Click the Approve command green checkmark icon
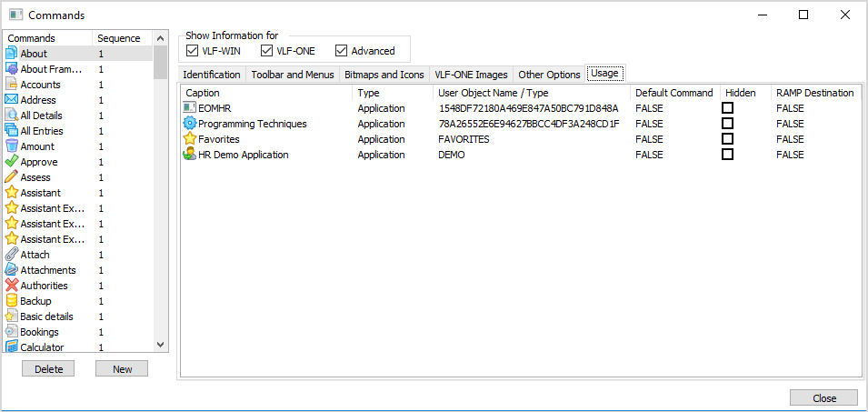Screen dimensions: 868x412 tap(12, 162)
